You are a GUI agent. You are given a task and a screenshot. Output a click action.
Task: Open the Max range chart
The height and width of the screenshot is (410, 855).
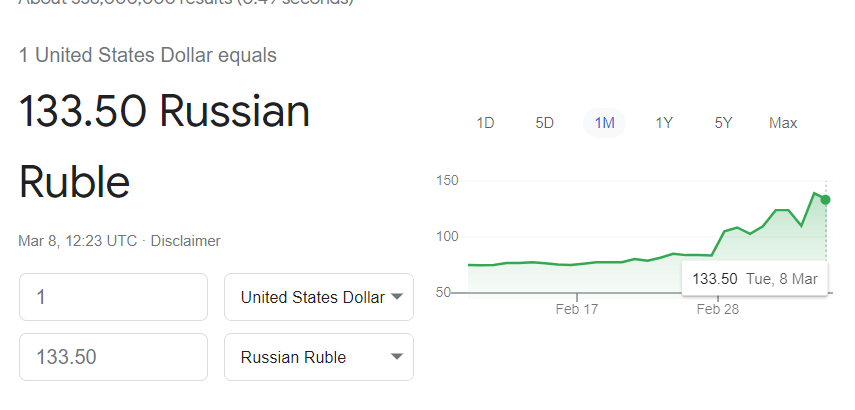(783, 123)
